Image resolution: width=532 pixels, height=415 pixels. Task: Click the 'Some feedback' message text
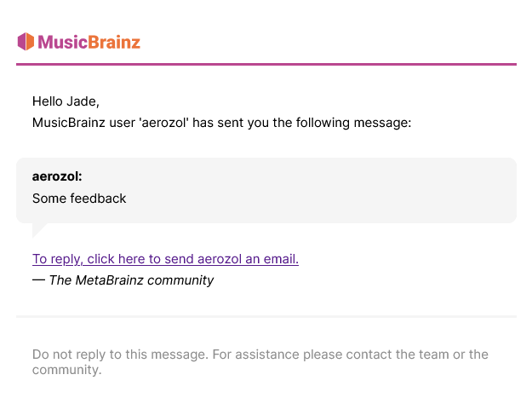[79, 199]
